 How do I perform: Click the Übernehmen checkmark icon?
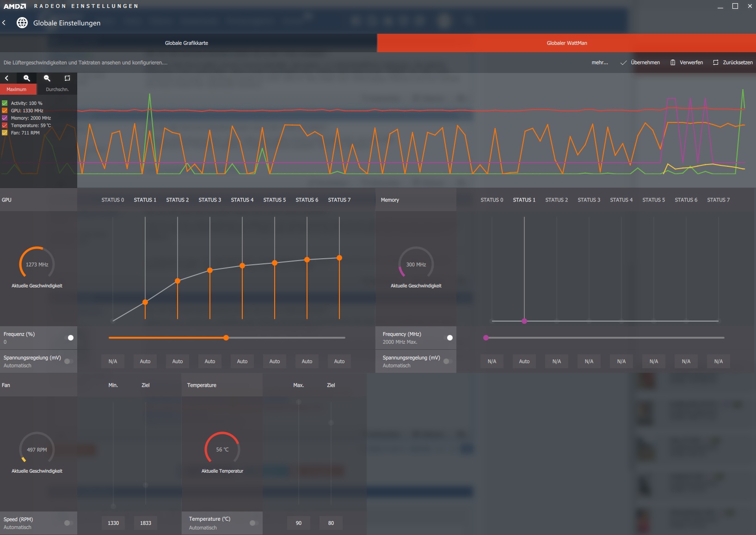tap(623, 62)
